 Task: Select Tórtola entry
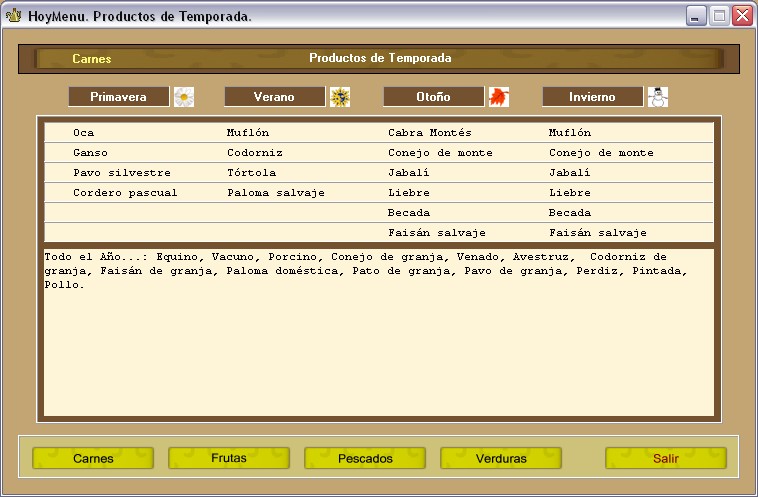[x=251, y=173]
